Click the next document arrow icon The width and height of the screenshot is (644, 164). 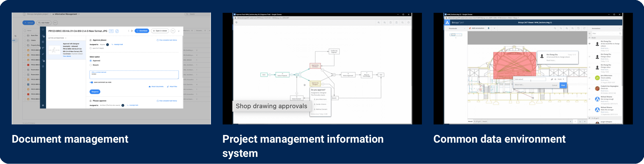[132, 31]
